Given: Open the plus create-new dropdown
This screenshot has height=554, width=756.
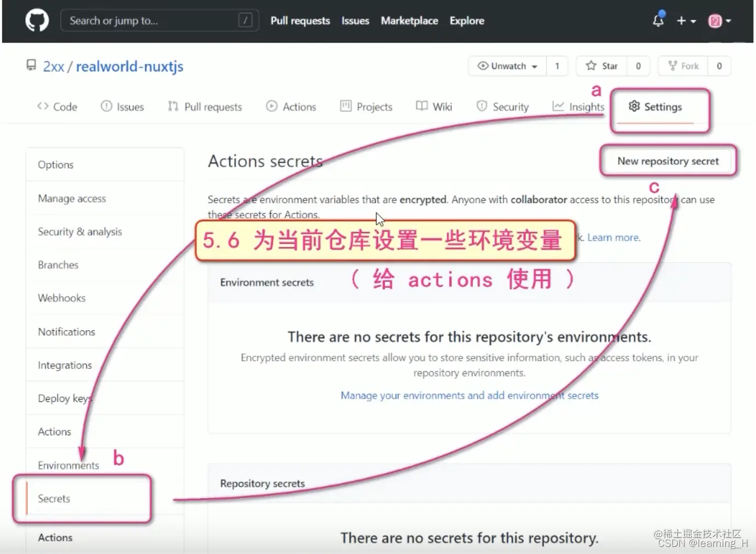Looking at the screenshot, I should (686, 21).
